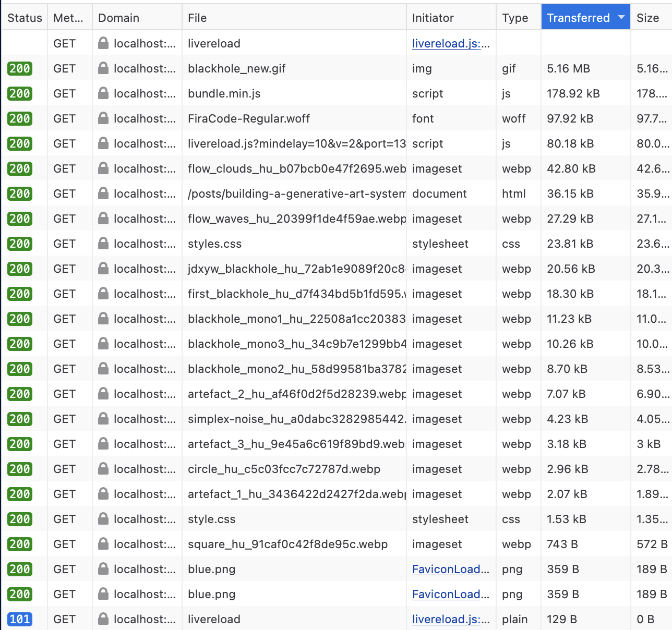Click the lock icon in the FiraCode-Regular.woff row
Viewport: 672px width, 630px height.
pos(103,118)
